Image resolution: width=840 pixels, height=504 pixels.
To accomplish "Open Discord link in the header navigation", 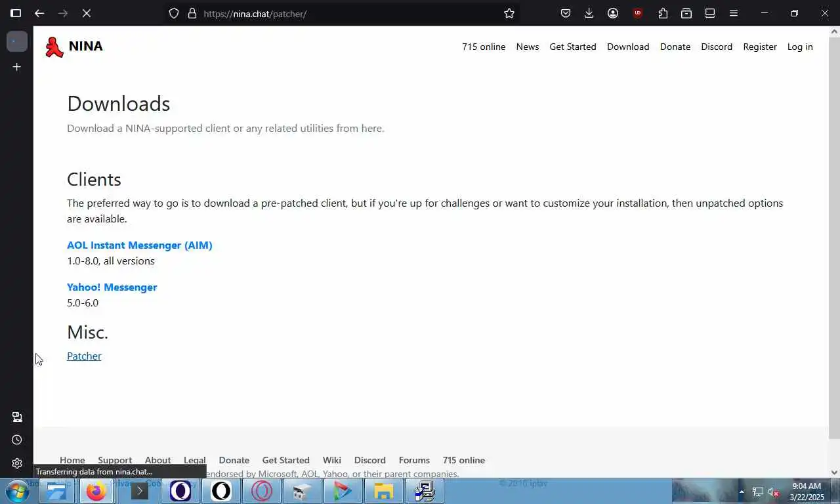I will 717,47.
